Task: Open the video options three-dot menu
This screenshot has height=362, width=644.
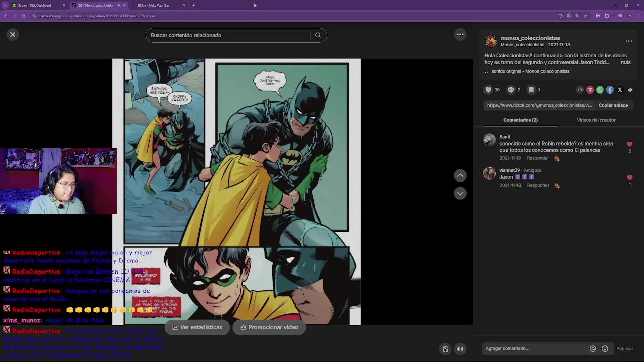Action: (x=460, y=34)
